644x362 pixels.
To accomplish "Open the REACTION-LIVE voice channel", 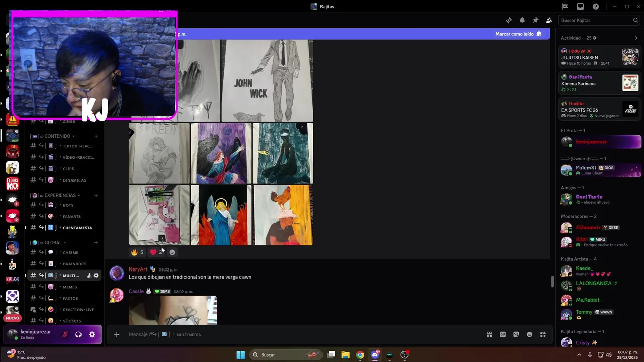I will tap(64, 310).
